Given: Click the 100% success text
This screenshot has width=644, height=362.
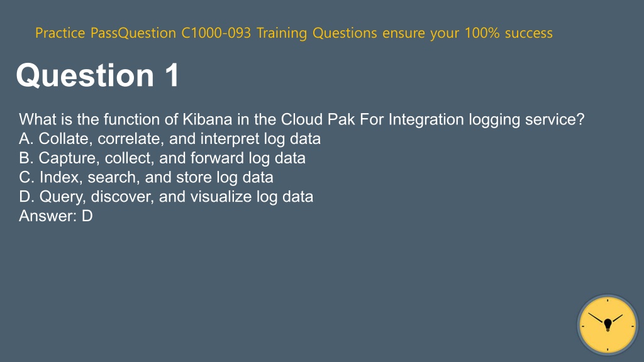Looking at the screenshot, I should coord(508,33).
